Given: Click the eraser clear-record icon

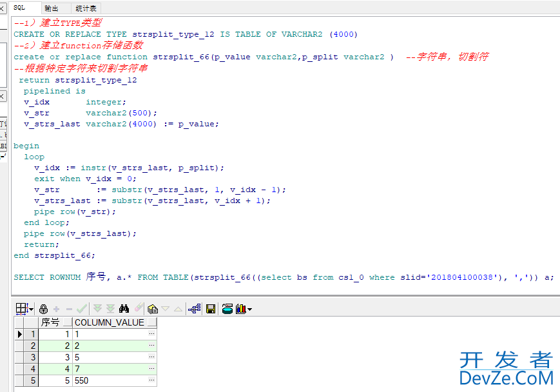Looking at the screenshot, I should click(139, 309).
